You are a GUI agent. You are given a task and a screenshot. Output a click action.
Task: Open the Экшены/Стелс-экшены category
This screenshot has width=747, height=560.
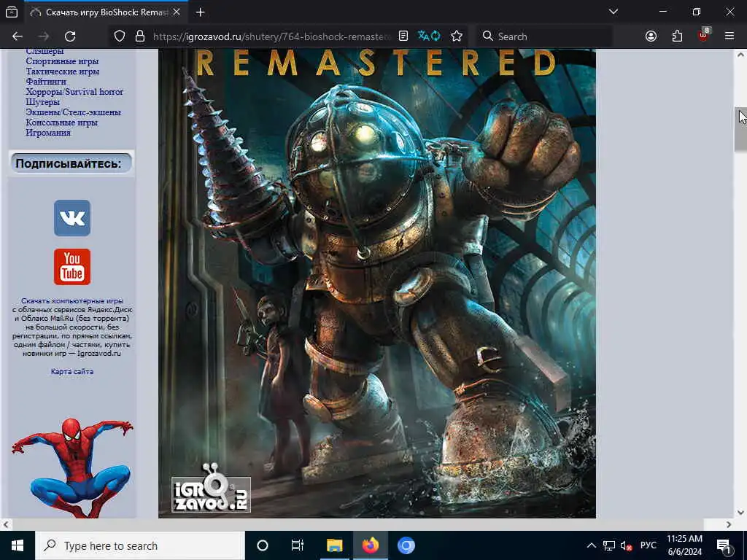[x=74, y=112]
